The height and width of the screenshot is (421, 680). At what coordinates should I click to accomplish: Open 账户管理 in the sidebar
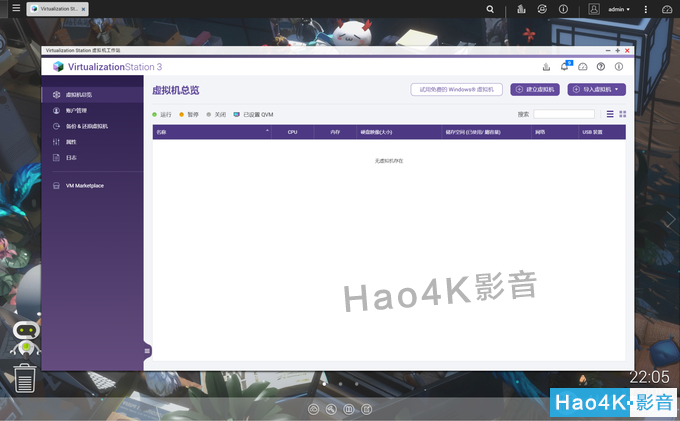[92, 111]
